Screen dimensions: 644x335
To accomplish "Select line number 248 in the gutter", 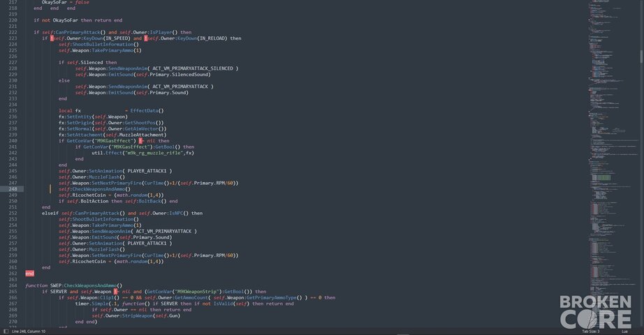I will click(13, 189).
